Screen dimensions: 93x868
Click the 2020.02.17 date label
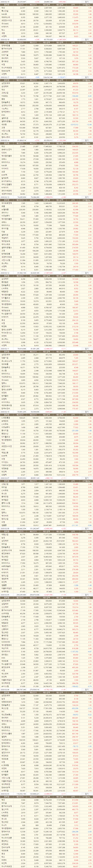pyautogui.click(x=5, y=77)
